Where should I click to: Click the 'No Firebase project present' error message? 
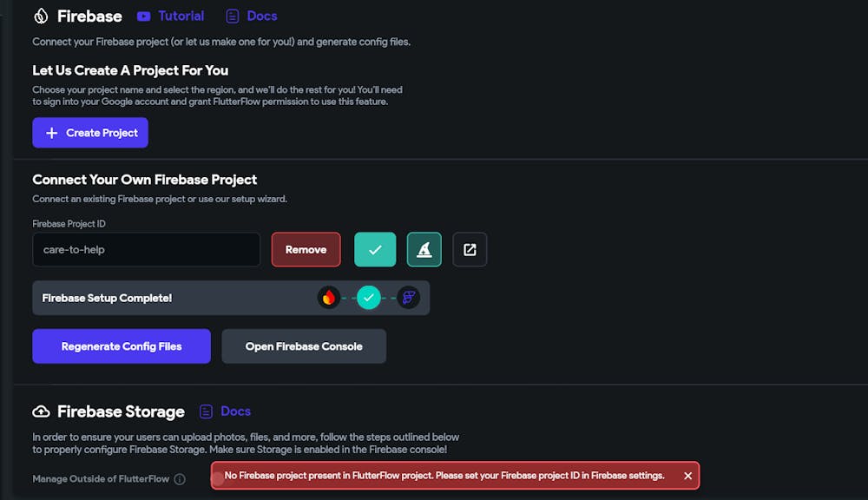pyautogui.click(x=444, y=476)
